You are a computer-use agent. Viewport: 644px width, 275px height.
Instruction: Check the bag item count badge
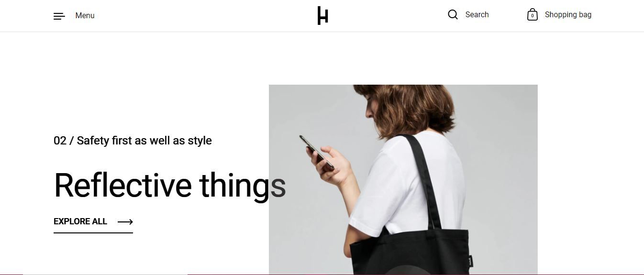click(532, 16)
